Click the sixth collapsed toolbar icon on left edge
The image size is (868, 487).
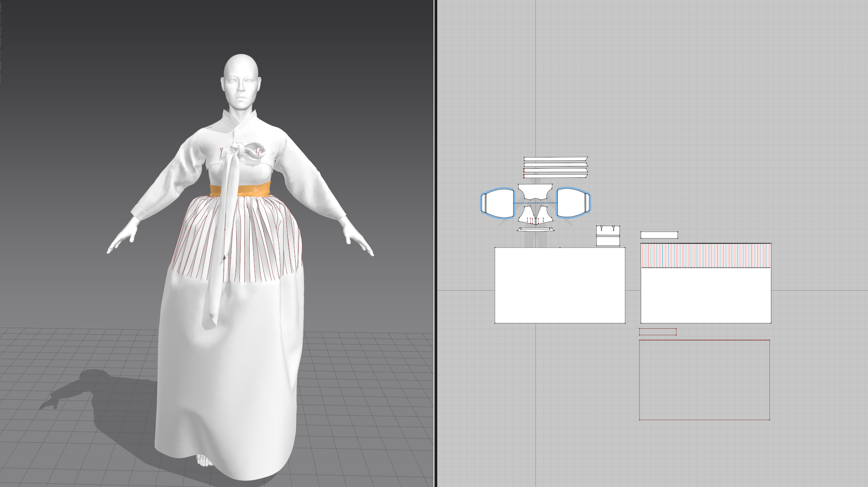2,66
